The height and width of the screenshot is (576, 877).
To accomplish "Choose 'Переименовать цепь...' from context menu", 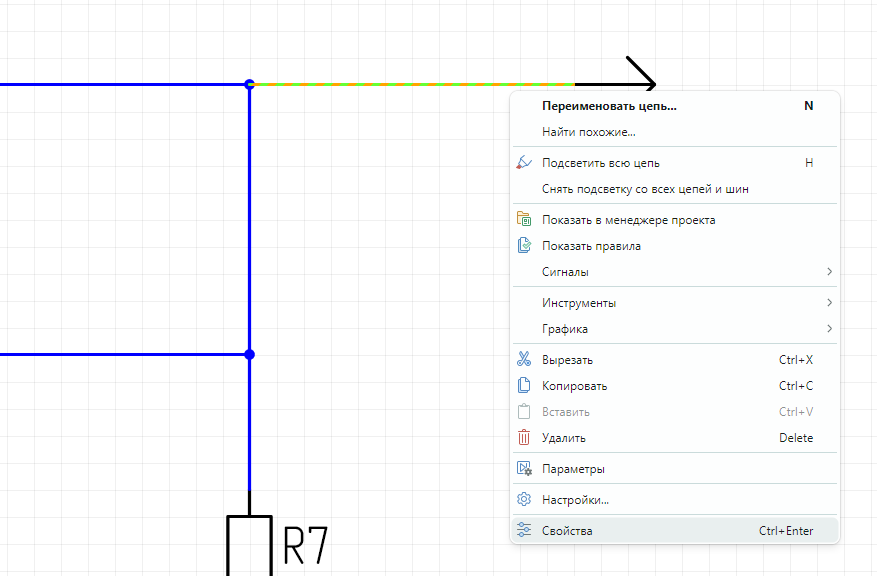I will [675, 106].
